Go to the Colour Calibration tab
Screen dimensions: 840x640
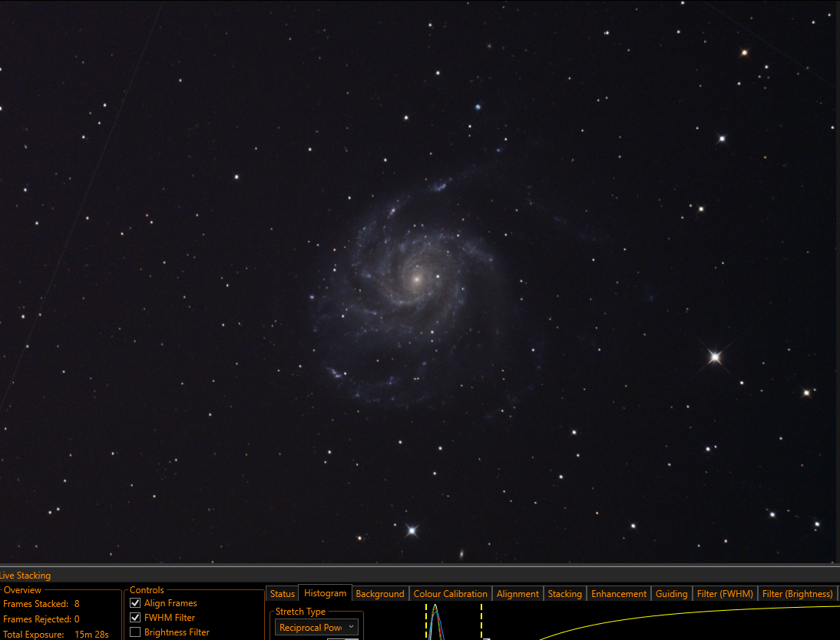click(x=451, y=593)
